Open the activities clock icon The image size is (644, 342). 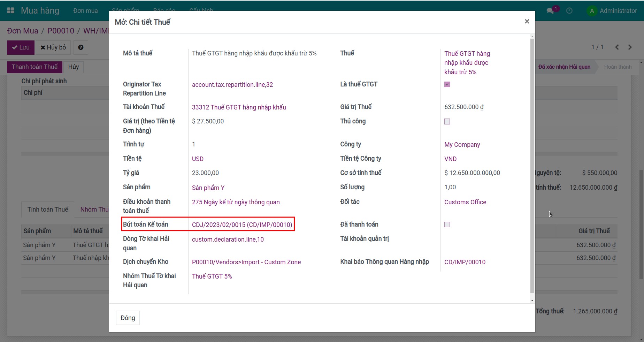[569, 11]
